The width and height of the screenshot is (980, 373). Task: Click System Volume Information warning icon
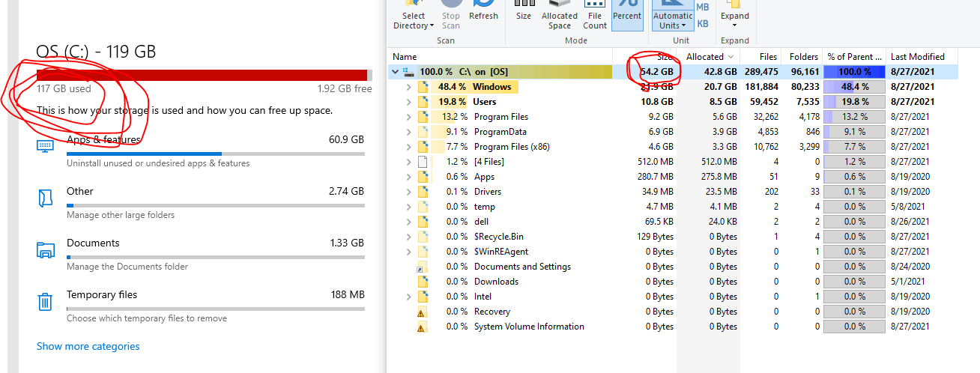421,327
